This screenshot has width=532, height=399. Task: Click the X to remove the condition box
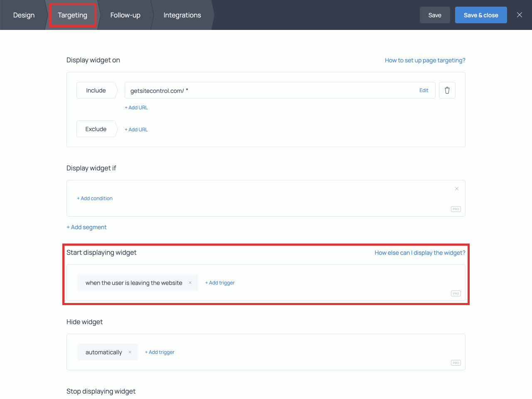click(x=457, y=189)
